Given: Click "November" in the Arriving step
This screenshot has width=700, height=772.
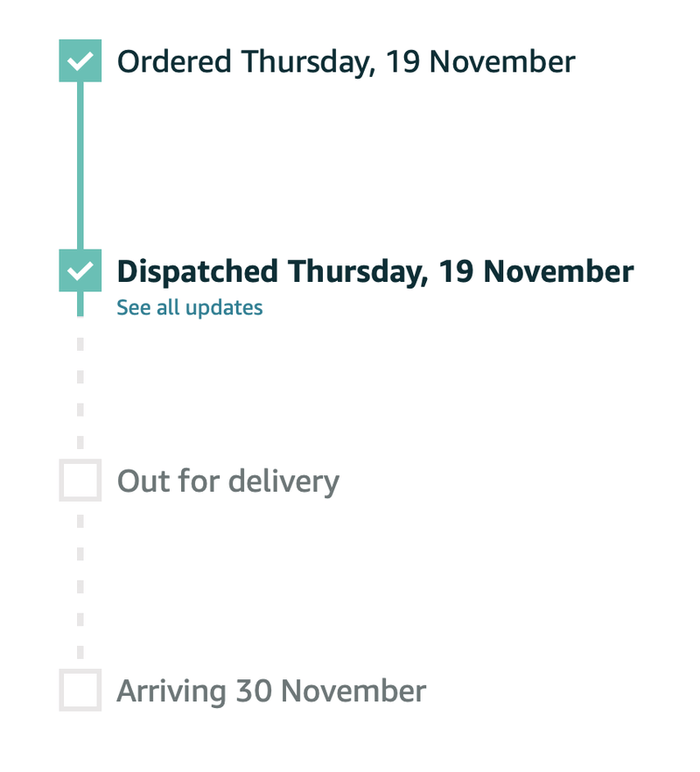Looking at the screenshot, I should pyautogui.click(x=353, y=691).
